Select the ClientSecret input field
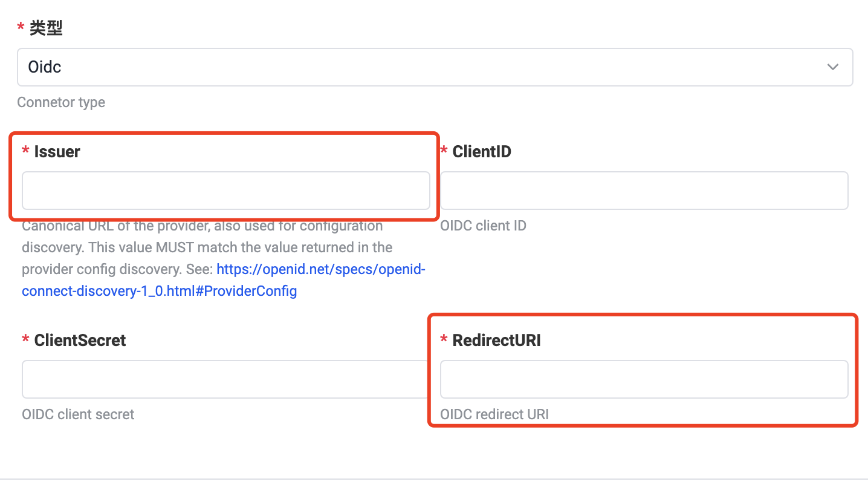This screenshot has width=868, height=490. coord(225,379)
